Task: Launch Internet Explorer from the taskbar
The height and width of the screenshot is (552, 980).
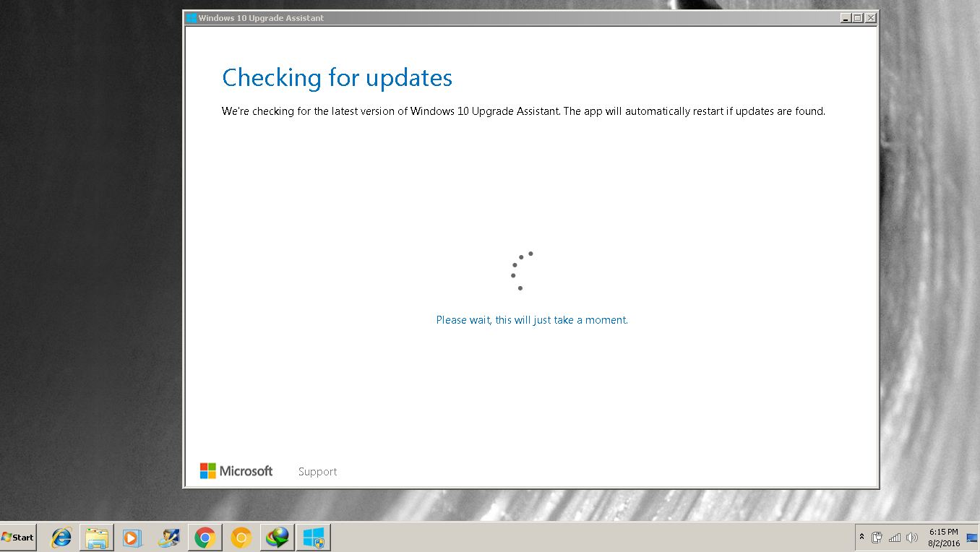Action: point(61,538)
